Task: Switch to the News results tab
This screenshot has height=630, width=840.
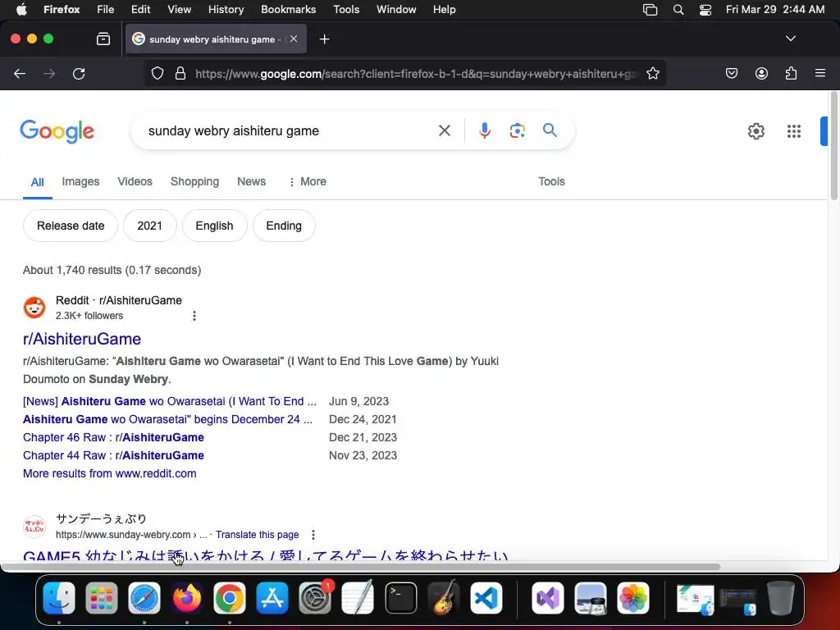Action: (251, 181)
